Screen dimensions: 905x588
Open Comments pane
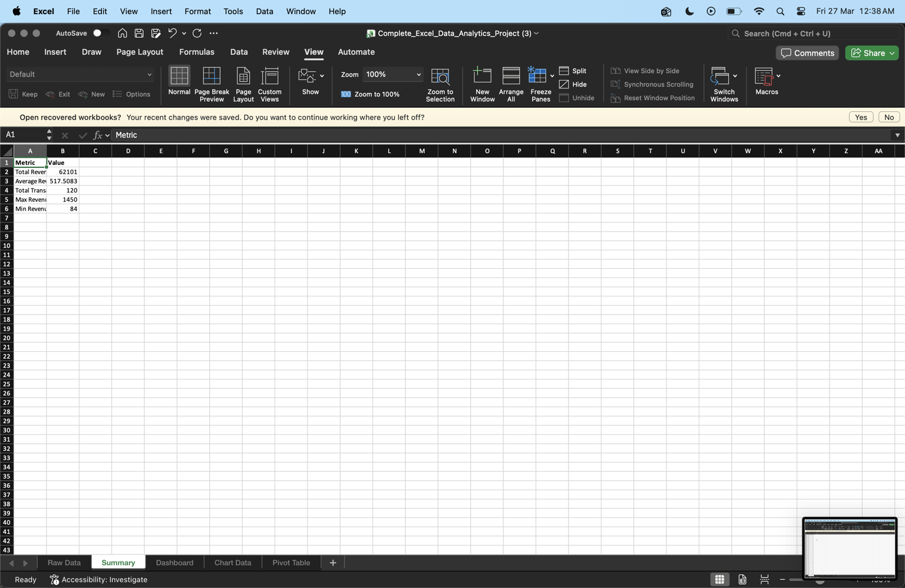(807, 53)
